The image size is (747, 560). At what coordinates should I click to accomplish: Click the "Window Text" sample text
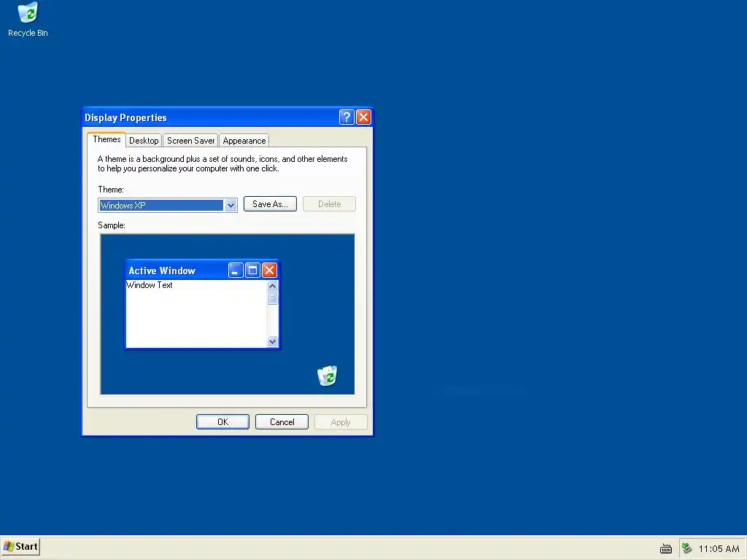point(150,285)
